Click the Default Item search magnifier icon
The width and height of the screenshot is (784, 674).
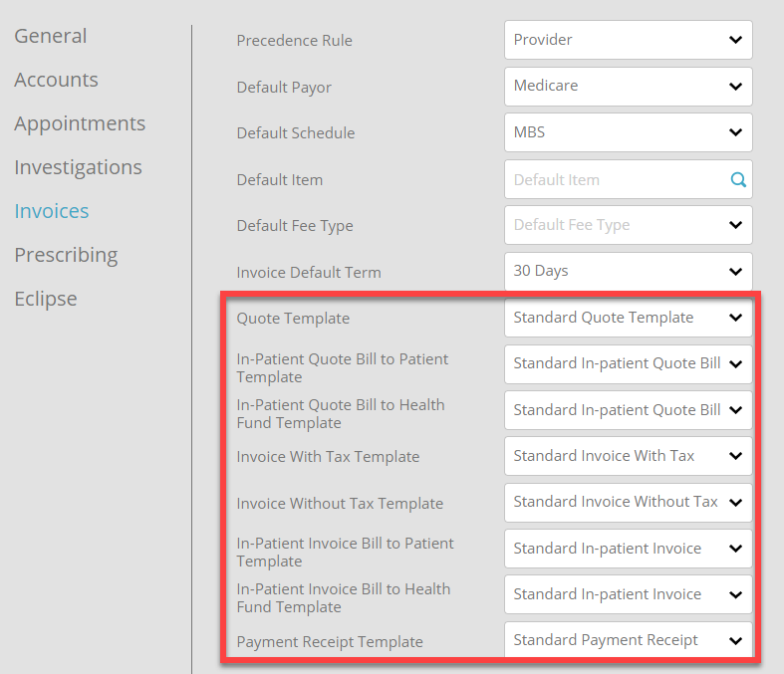[x=738, y=179]
